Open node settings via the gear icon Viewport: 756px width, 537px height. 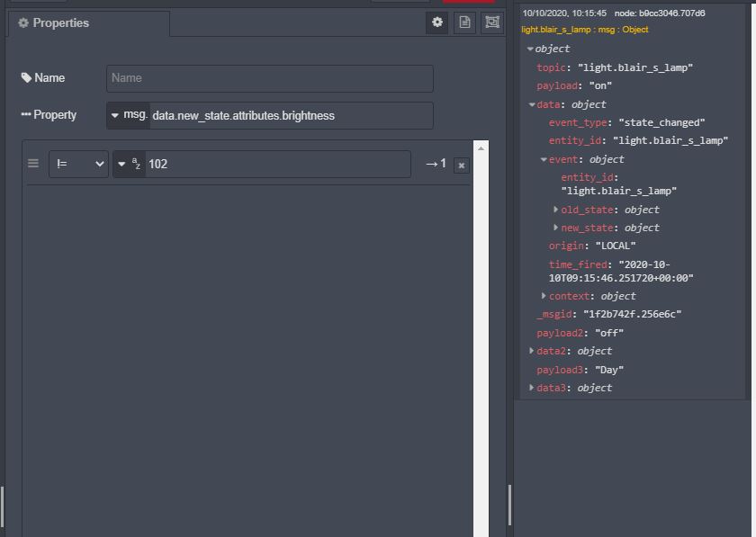[x=437, y=22]
